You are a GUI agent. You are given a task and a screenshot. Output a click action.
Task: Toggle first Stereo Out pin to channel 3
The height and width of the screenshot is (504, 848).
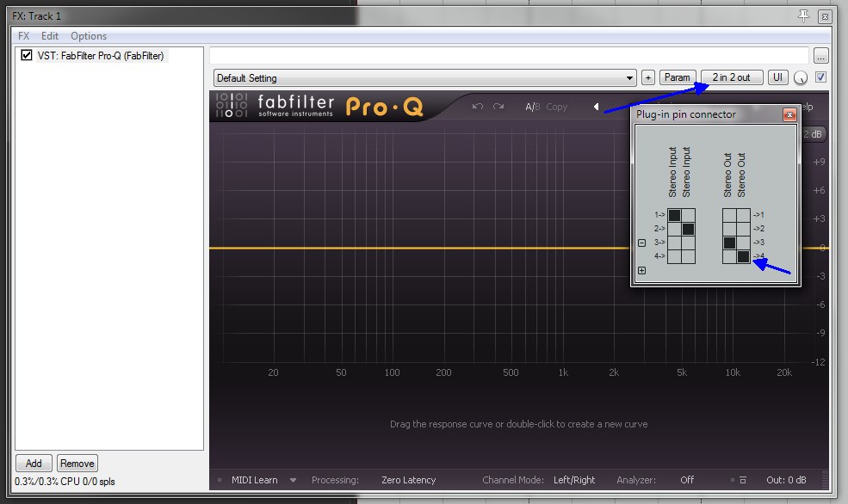[x=729, y=243]
